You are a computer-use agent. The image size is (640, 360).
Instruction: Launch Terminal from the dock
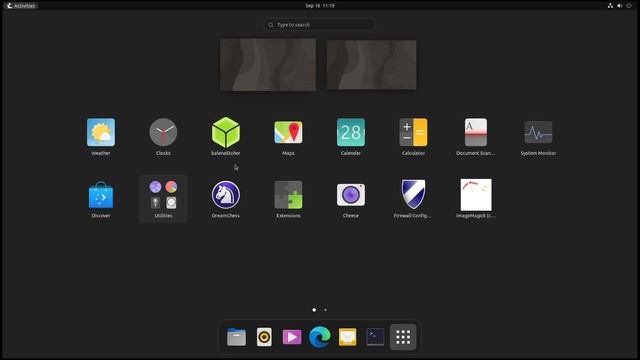pyautogui.click(x=375, y=337)
